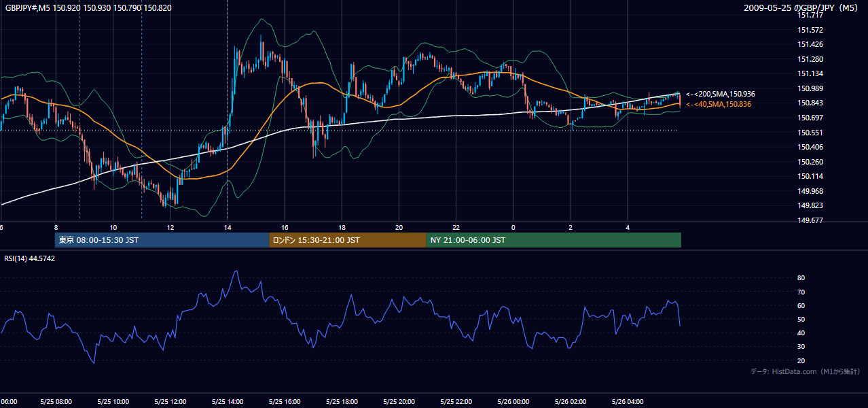Select the RSI(14) 44.5742 indicator label
Viewport: 868px width, 408px height.
point(30,258)
